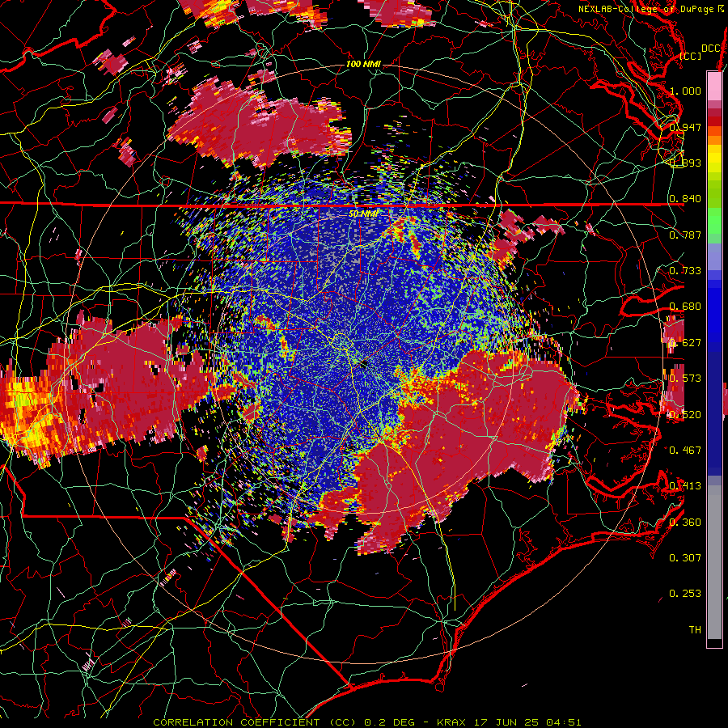The image size is (728, 728).
Task: Select the 1.000 scale value
Action: [x=685, y=91]
